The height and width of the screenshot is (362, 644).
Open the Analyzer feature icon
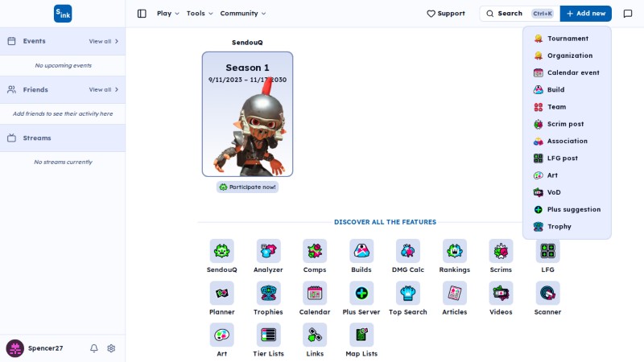point(268,251)
